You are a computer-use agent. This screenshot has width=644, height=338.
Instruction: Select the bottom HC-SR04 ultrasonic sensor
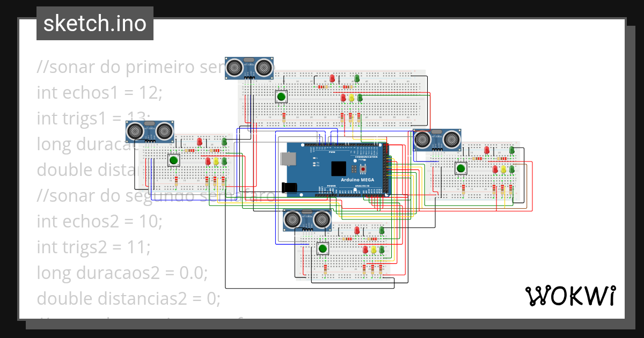pos(308,219)
